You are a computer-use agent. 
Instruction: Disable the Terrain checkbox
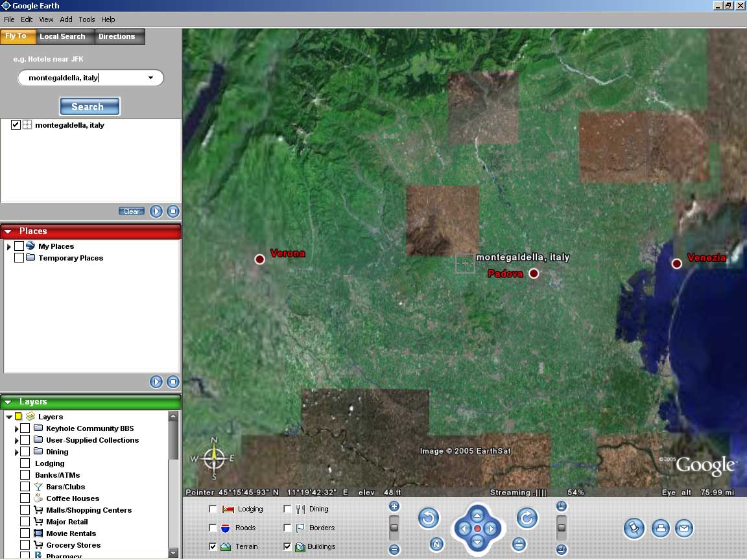click(x=213, y=546)
